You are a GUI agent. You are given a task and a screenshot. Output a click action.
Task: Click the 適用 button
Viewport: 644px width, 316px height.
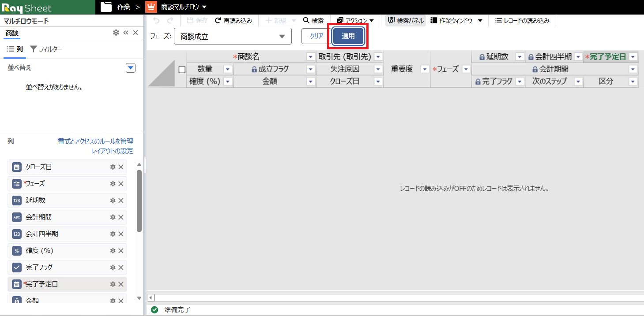[348, 36]
